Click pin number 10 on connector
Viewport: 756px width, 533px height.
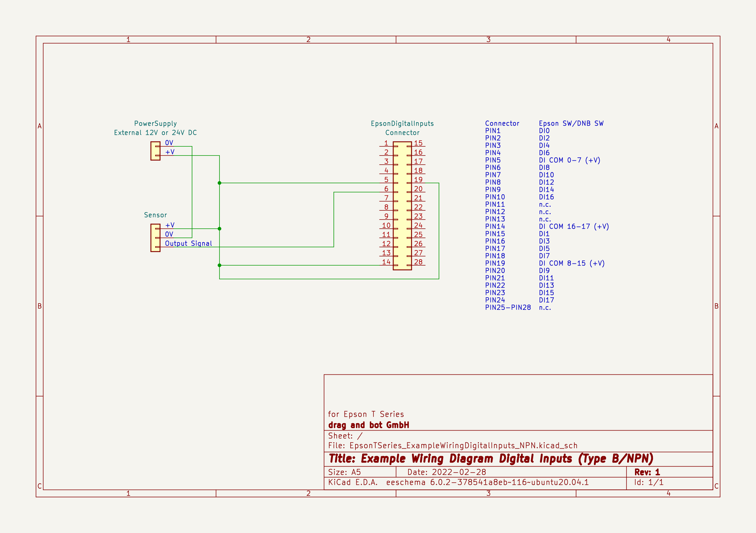click(x=386, y=225)
